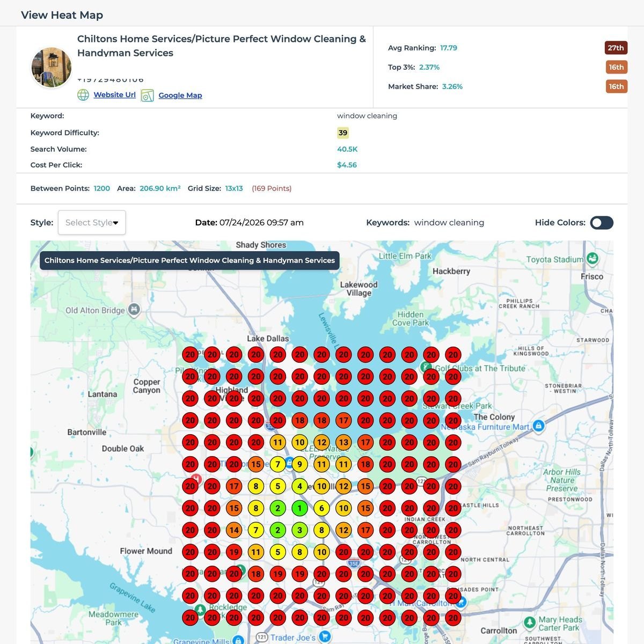The height and width of the screenshot is (644, 644).
Task: Click the Shady Shores map label
Action: coord(261,245)
